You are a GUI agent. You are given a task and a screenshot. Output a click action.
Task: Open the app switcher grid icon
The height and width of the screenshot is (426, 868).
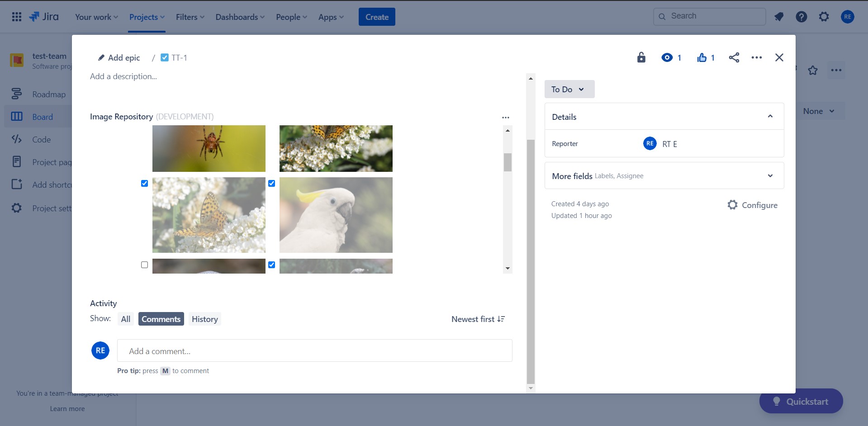pyautogui.click(x=17, y=17)
